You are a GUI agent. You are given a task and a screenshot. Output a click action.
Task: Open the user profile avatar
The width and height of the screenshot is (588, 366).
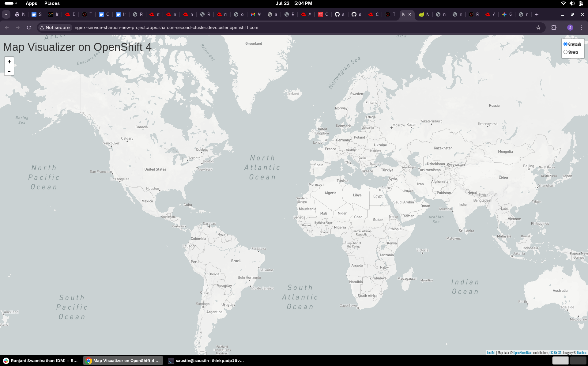(570, 28)
